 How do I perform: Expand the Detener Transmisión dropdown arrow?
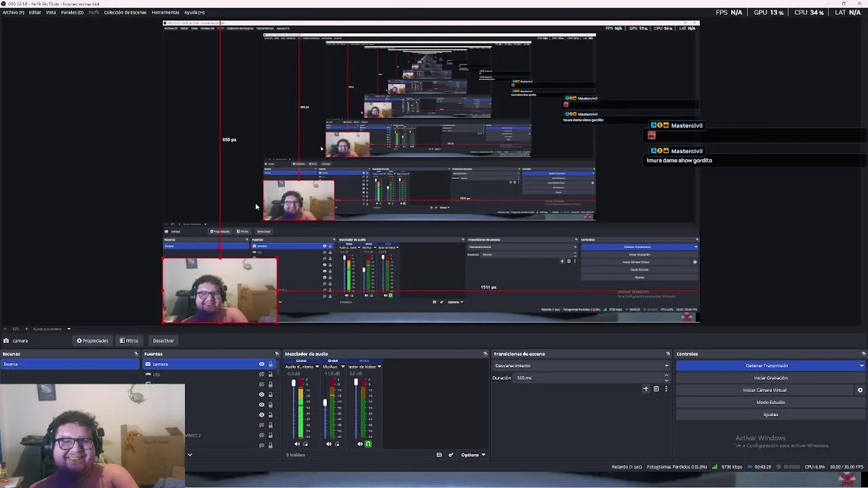[x=861, y=366]
